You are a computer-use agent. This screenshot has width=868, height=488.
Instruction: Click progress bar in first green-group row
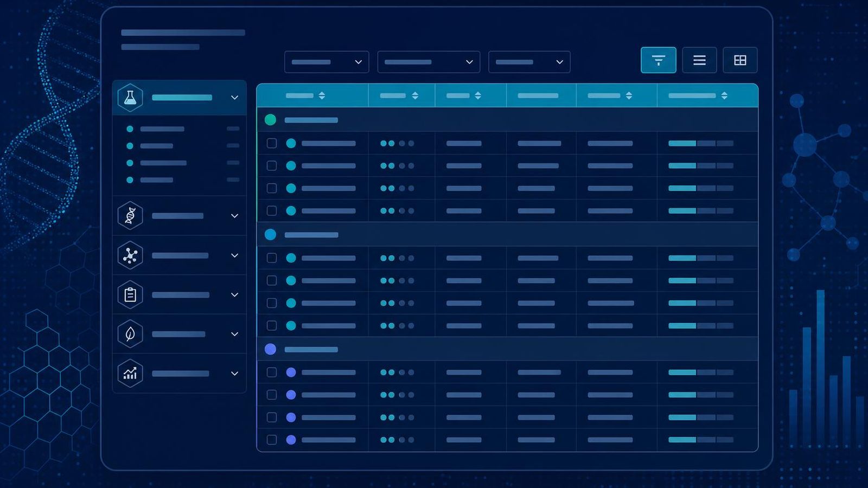(x=701, y=144)
